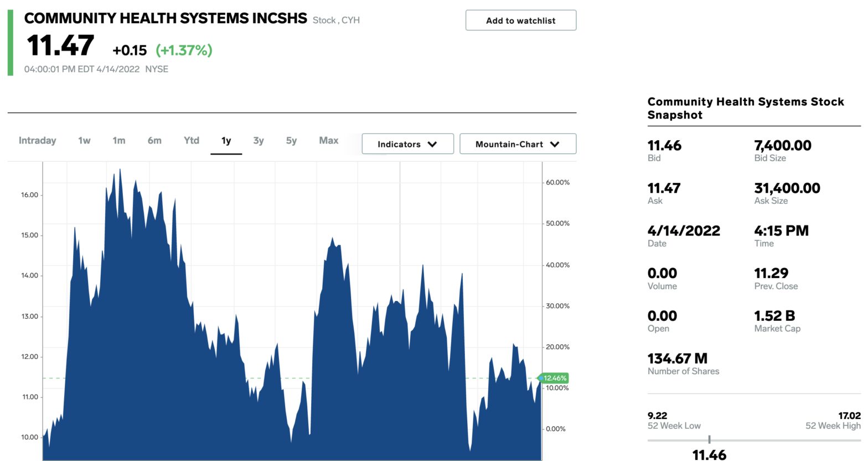Click the Add to watchlist button
Viewport: 868px width, 461px height.
[520, 21]
